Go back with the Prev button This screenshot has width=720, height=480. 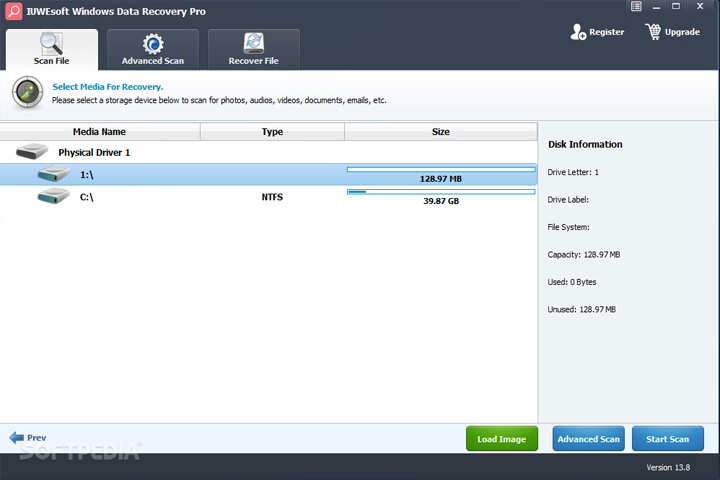point(28,438)
